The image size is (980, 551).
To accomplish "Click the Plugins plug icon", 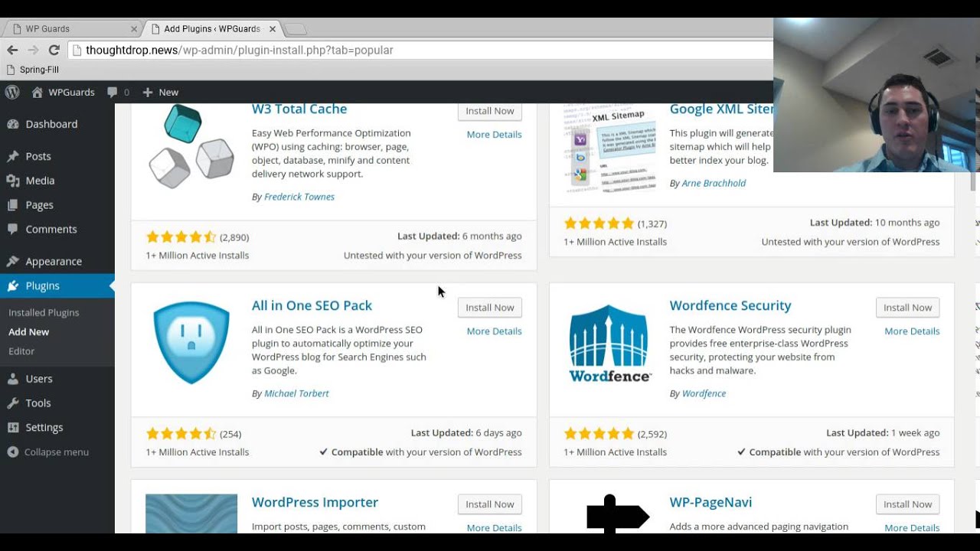I will point(12,285).
